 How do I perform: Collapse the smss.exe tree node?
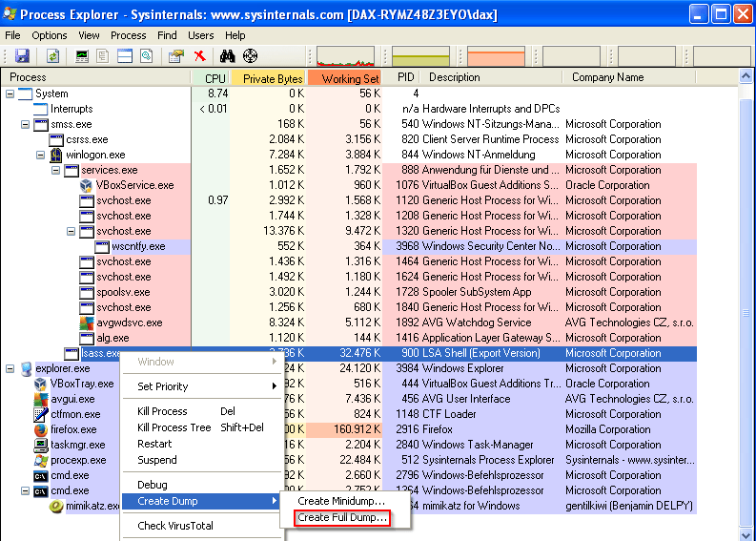pyautogui.click(x=26, y=124)
